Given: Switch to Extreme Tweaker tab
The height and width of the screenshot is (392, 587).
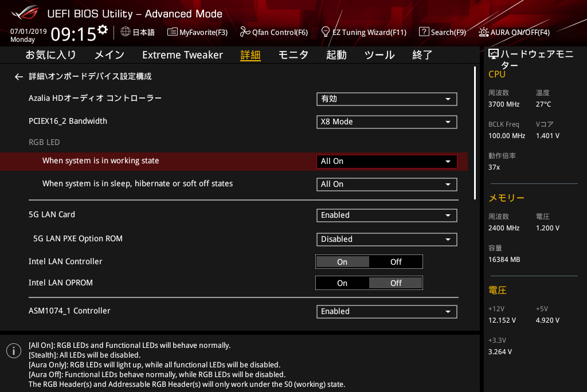Looking at the screenshot, I should click(x=182, y=55).
